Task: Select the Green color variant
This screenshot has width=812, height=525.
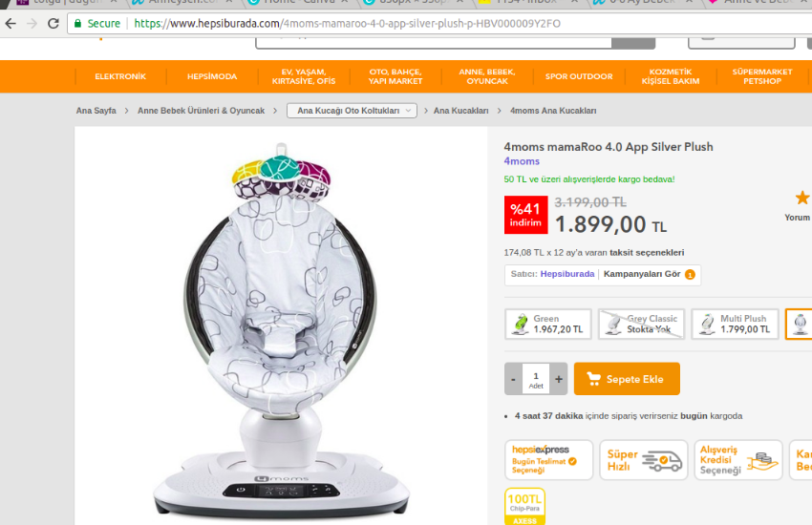Action: point(548,325)
